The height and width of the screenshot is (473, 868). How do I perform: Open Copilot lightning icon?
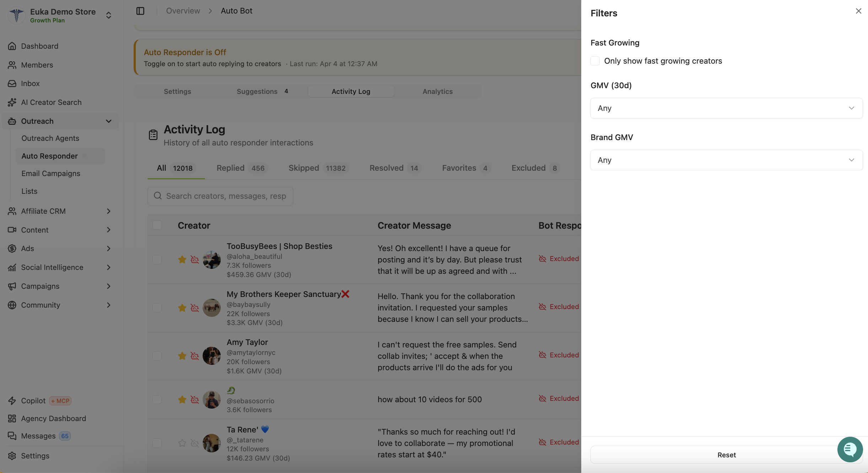pos(12,401)
